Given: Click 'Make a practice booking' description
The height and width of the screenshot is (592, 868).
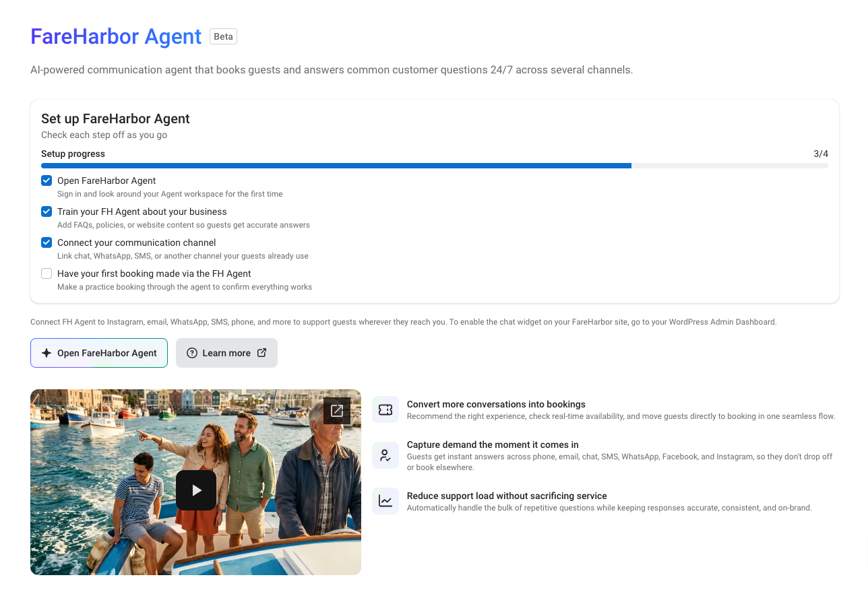Looking at the screenshot, I should 185,287.
